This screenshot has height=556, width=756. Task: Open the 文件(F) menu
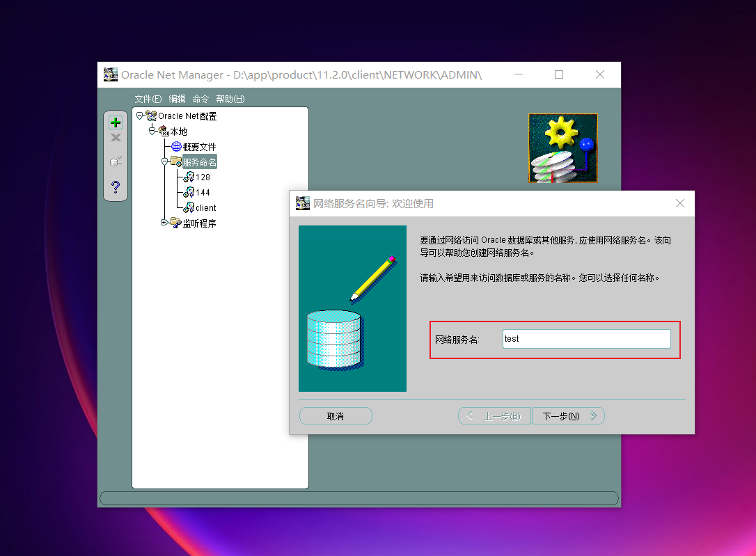tap(148, 99)
